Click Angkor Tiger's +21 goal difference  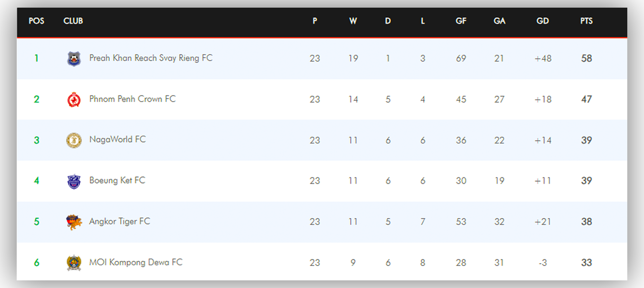[543, 222]
